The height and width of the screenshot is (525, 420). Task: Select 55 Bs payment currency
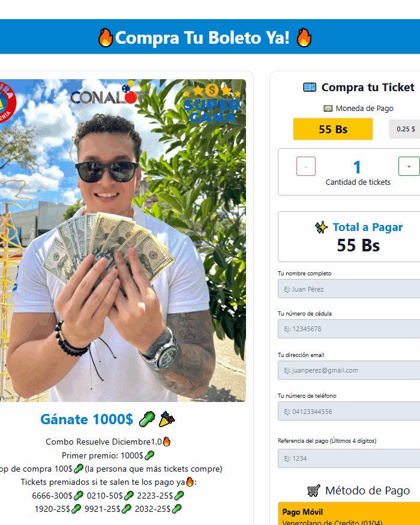pyautogui.click(x=333, y=129)
